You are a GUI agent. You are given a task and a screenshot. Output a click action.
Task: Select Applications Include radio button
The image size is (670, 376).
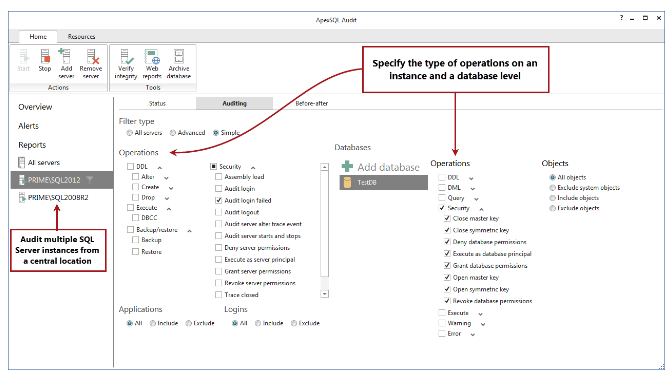pyautogui.click(x=153, y=323)
